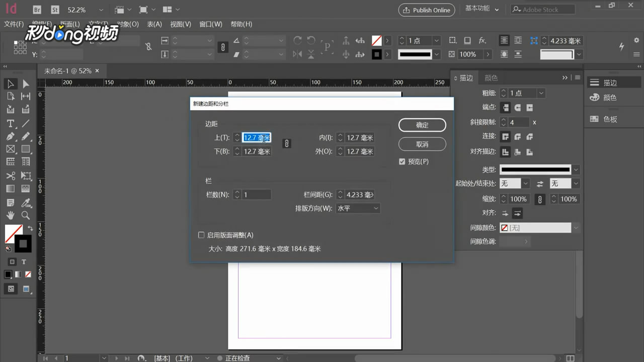
Task: Click the 栏数(N) column count field
Action: click(257, 195)
